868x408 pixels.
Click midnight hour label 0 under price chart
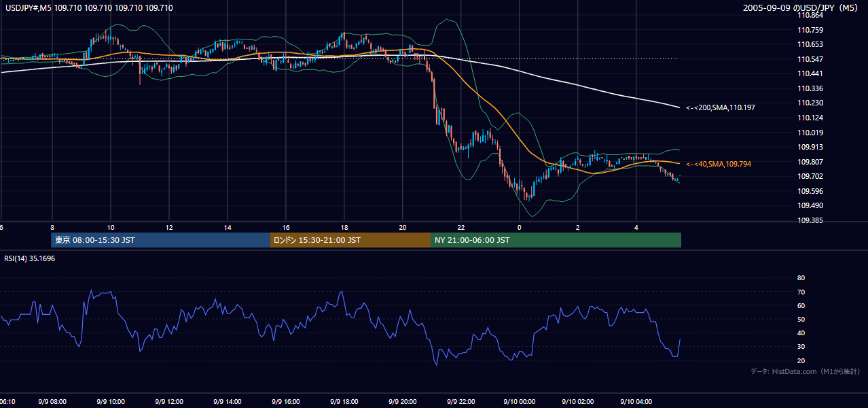point(520,227)
